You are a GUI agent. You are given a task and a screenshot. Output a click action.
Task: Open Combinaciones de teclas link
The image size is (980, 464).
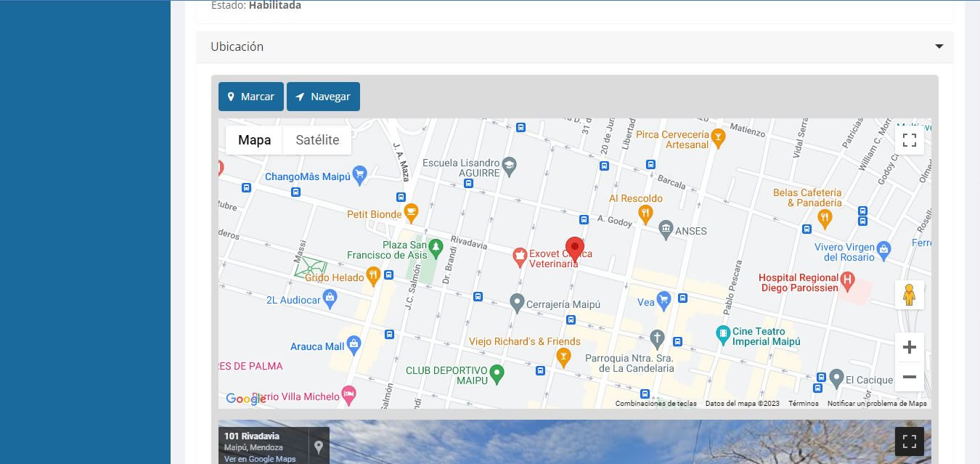click(x=656, y=404)
